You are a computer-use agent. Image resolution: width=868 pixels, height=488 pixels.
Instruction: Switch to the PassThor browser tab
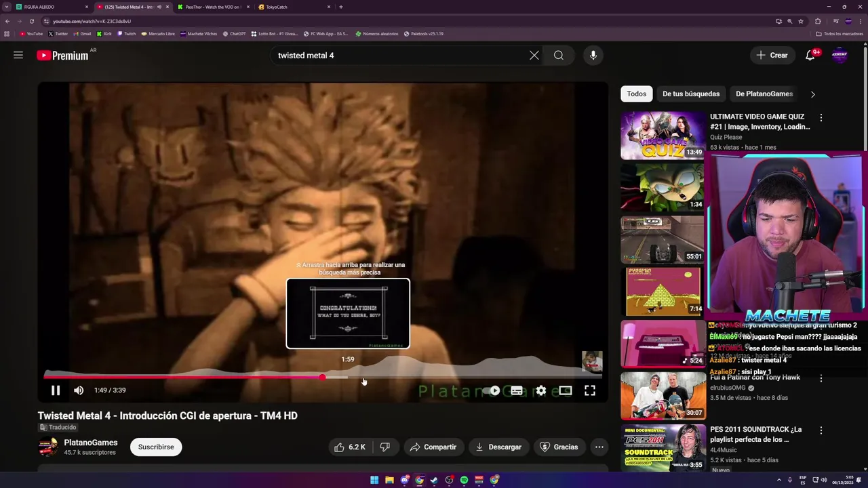click(213, 7)
